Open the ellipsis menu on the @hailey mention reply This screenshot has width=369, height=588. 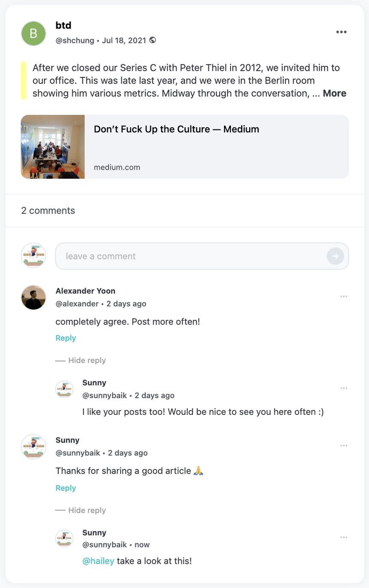point(343,537)
